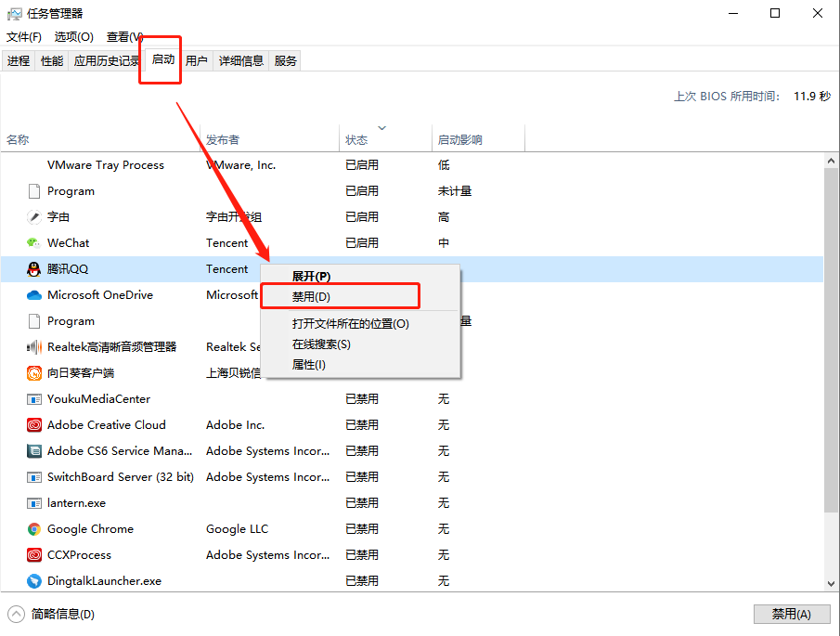Click the vertical scrollbar down arrow
Screen dimensions: 840x636
pos(831,583)
